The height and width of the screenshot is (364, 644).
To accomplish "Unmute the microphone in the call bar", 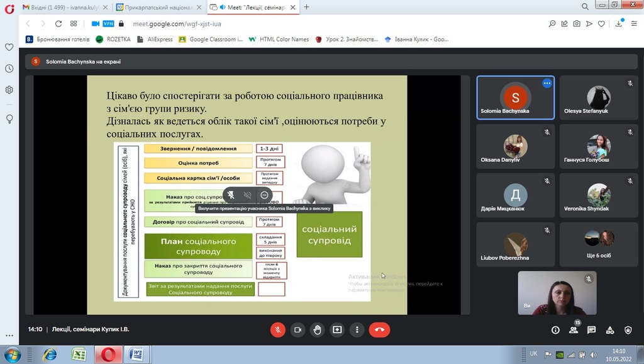I will click(x=277, y=329).
